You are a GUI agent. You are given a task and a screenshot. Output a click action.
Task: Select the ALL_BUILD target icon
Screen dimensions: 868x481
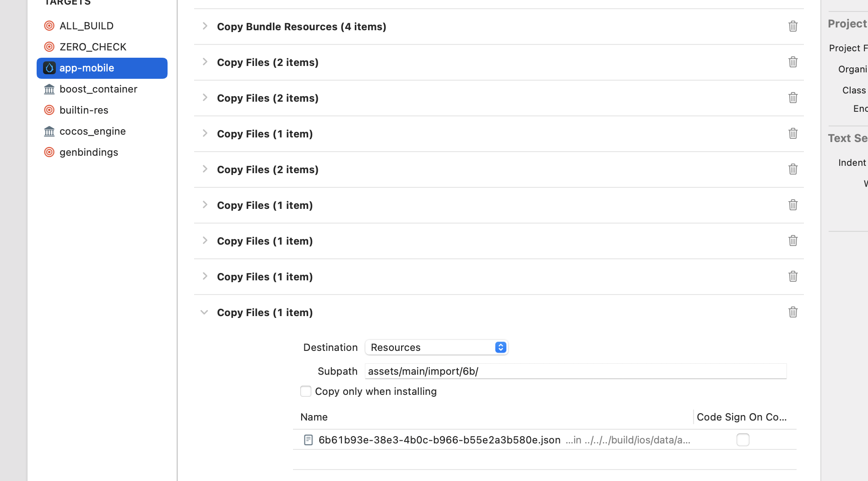49,26
